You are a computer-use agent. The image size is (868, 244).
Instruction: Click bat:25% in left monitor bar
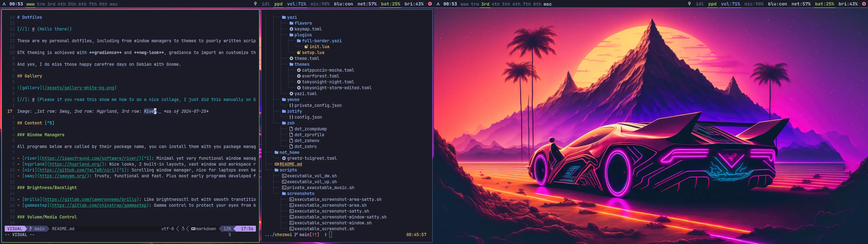click(x=391, y=4)
